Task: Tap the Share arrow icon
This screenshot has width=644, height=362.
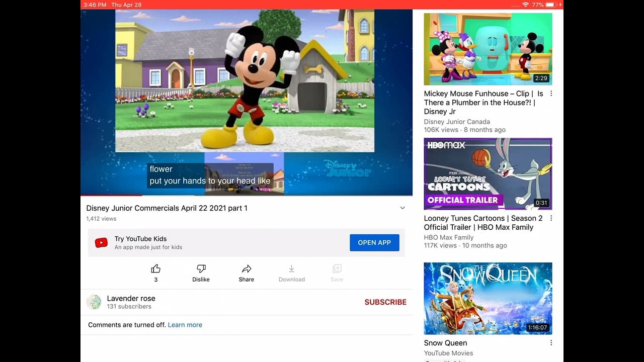Action: click(x=247, y=268)
